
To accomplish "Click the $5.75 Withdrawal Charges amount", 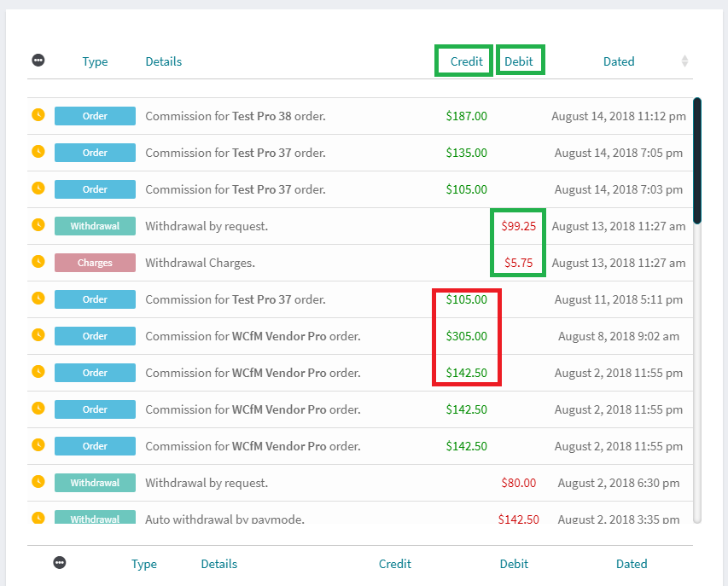I will 518,262.
